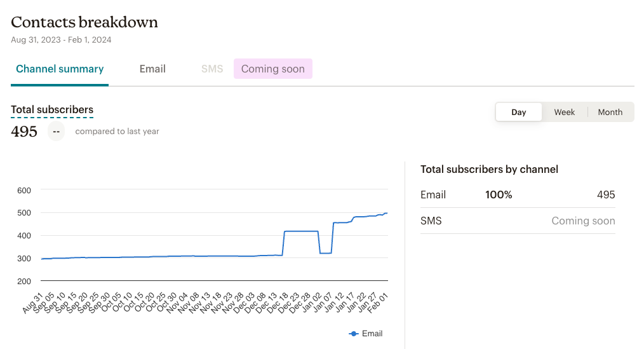Click the chart line plateau near Dec 23
The width and height of the screenshot is (644, 349).
tap(300, 231)
